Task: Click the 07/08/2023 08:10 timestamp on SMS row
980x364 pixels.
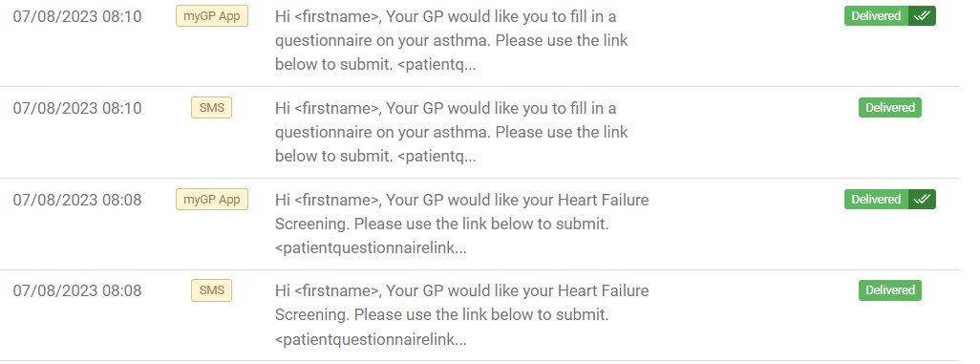Action: point(77,108)
